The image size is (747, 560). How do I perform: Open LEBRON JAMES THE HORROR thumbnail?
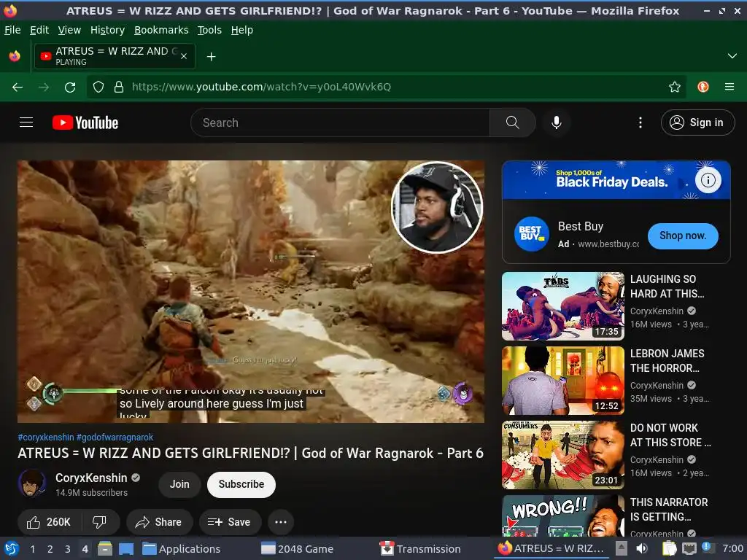(x=562, y=380)
